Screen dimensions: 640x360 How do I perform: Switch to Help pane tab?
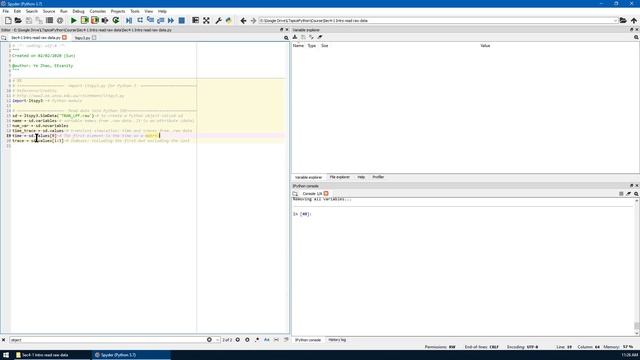pos(361,177)
